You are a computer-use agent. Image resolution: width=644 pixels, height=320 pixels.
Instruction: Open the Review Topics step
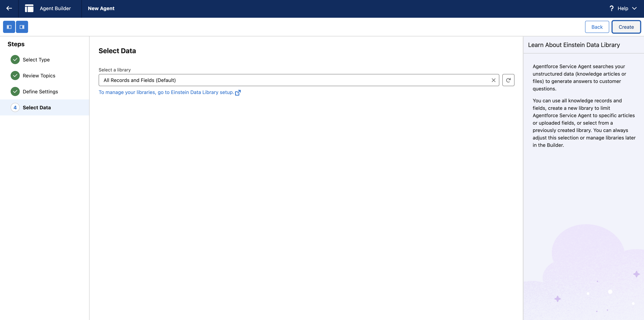pyautogui.click(x=39, y=76)
